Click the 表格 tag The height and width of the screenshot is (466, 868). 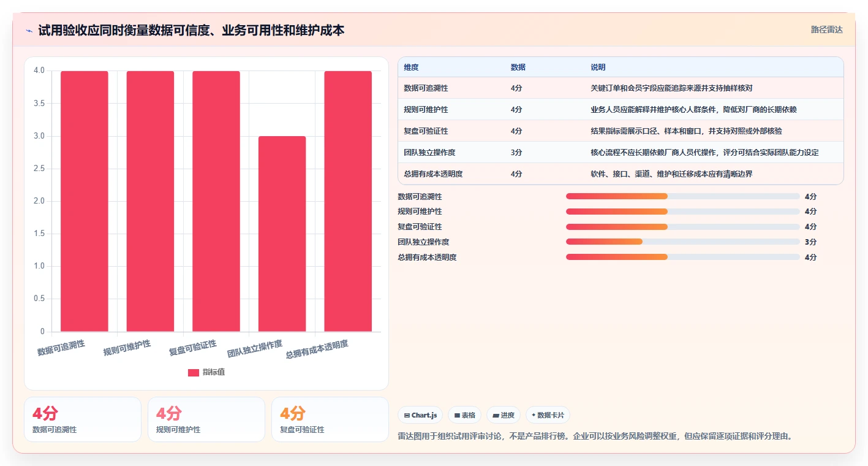[465, 415]
